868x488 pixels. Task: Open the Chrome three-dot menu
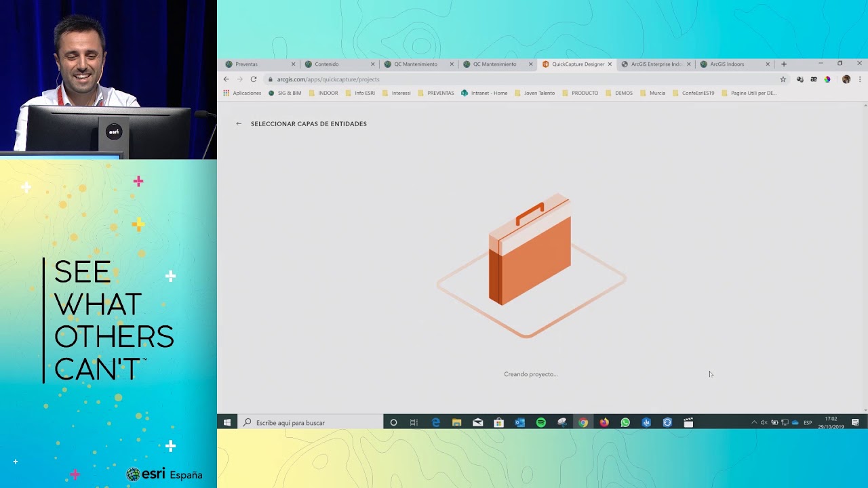860,79
